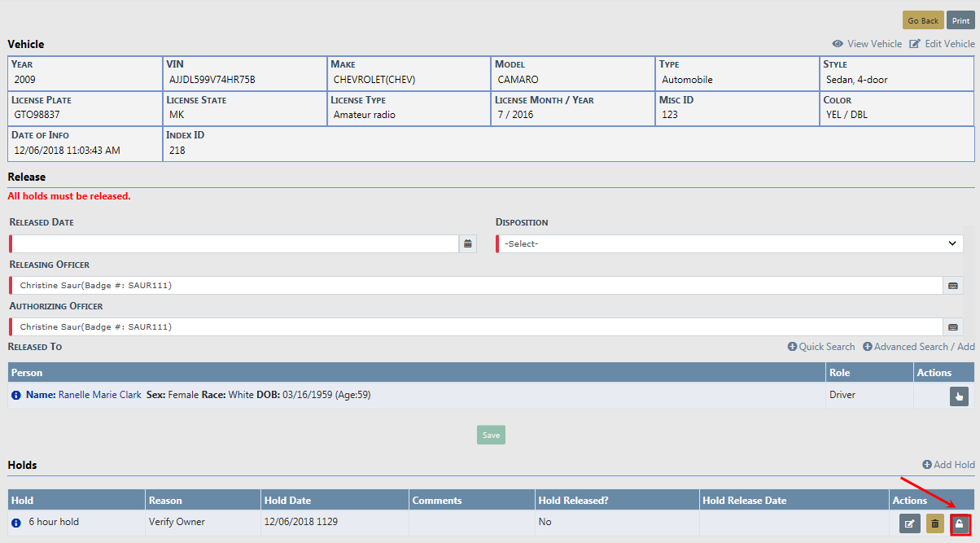Click the Add Hold link

(x=948, y=465)
